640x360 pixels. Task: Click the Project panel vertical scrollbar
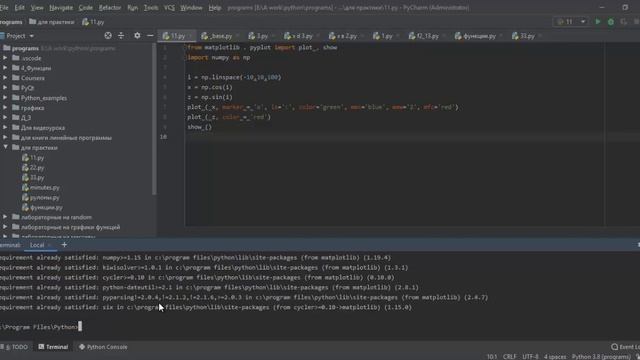click(154, 119)
